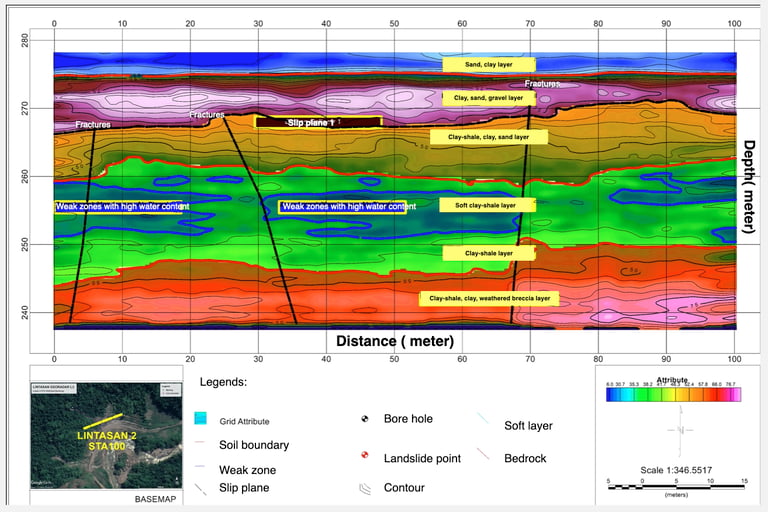Click the vertical 'Depth( meter)' axis title
768x512 pixels.
(749, 187)
